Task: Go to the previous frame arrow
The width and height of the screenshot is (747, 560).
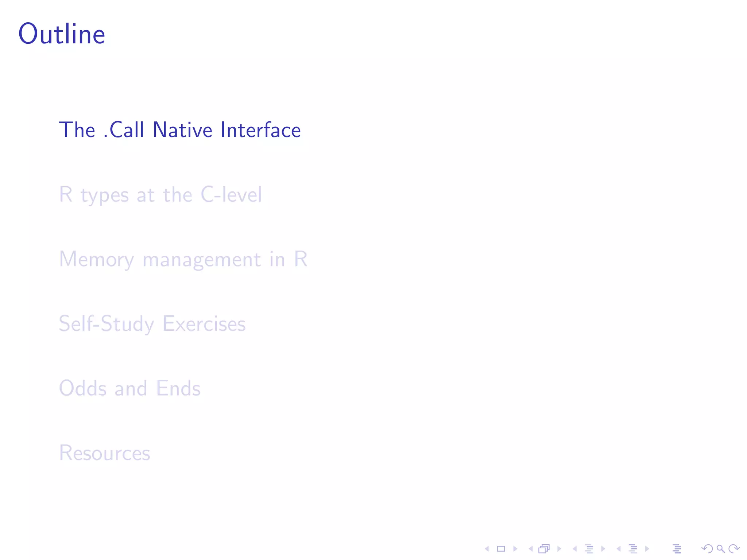Action: click(531, 549)
